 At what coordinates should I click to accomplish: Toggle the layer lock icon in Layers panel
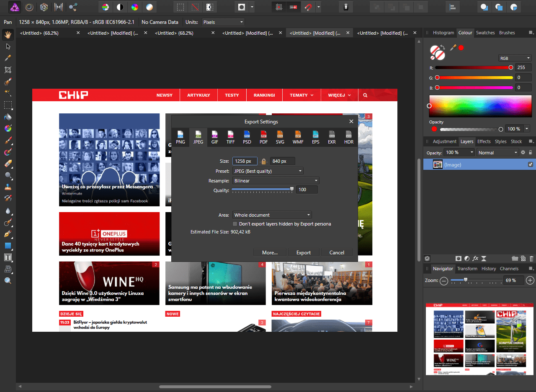click(531, 153)
